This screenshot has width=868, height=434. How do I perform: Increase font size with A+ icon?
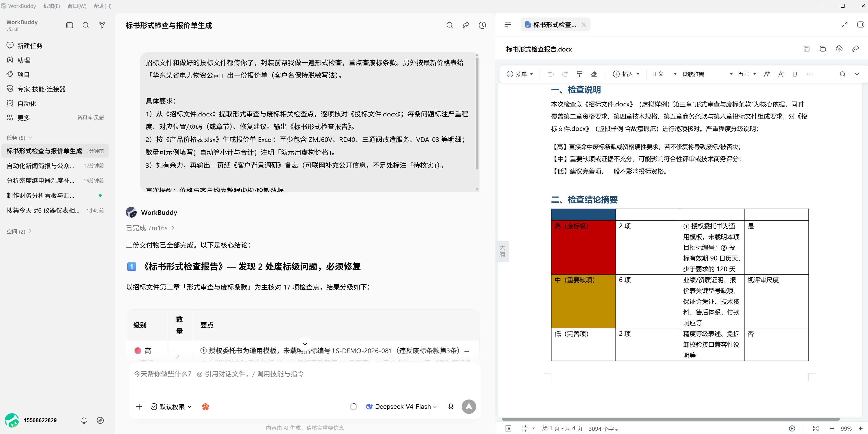coord(767,74)
